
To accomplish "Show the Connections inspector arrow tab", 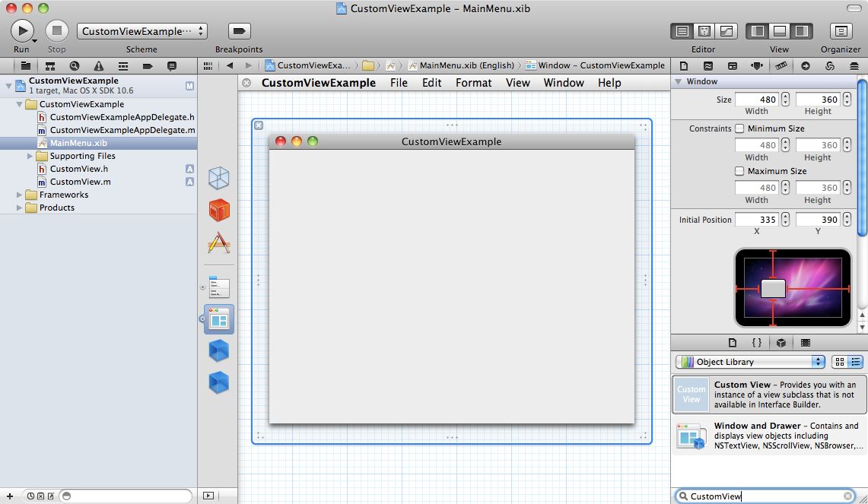I will (806, 66).
